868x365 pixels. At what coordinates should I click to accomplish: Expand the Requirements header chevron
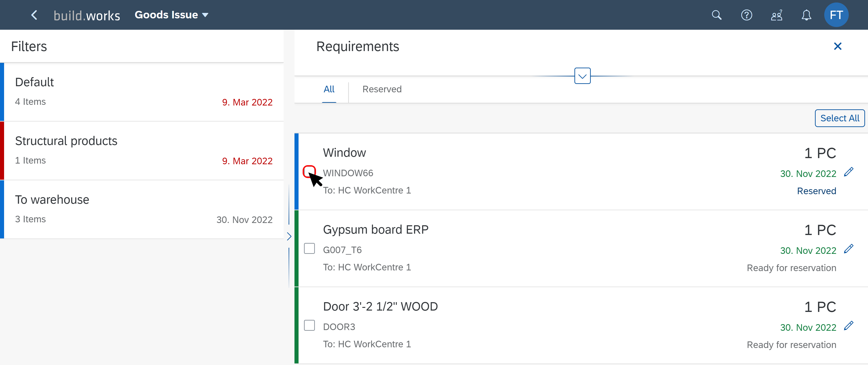tap(582, 76)
